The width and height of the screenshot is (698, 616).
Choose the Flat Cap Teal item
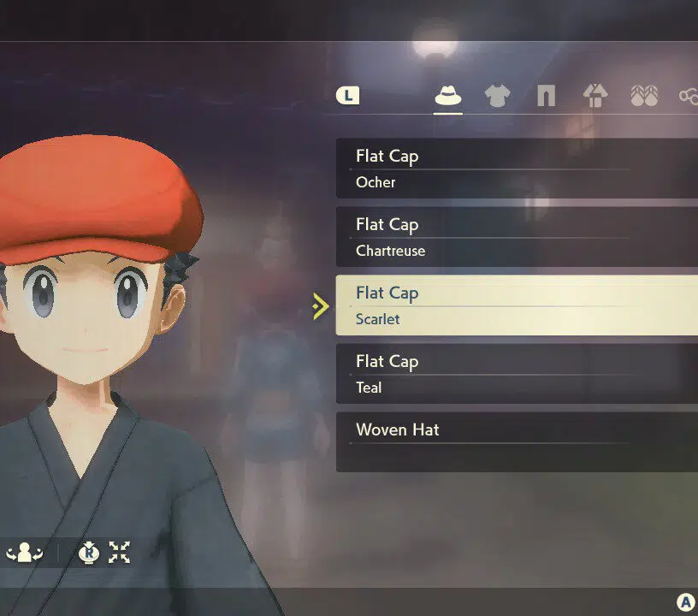(x=517, y=374)
